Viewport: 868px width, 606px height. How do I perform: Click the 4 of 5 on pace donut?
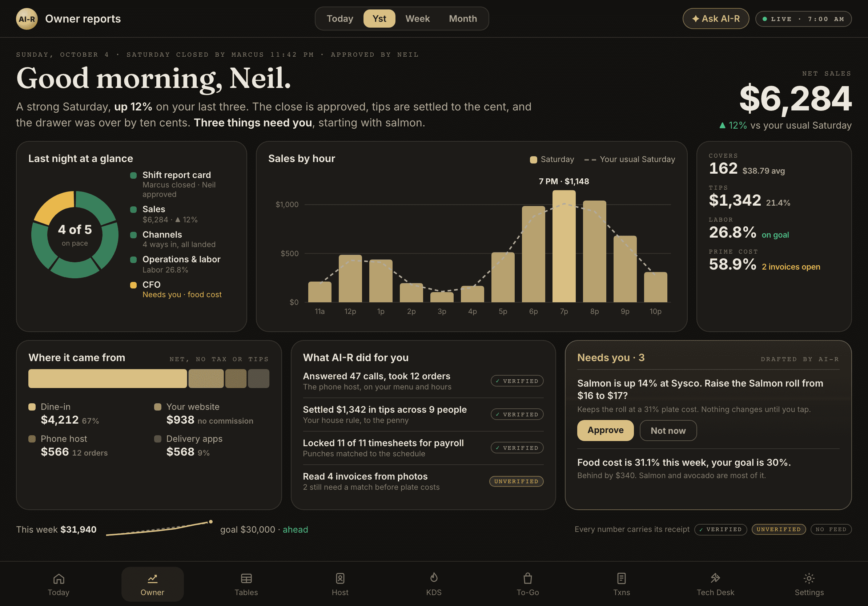coord(75,235)
